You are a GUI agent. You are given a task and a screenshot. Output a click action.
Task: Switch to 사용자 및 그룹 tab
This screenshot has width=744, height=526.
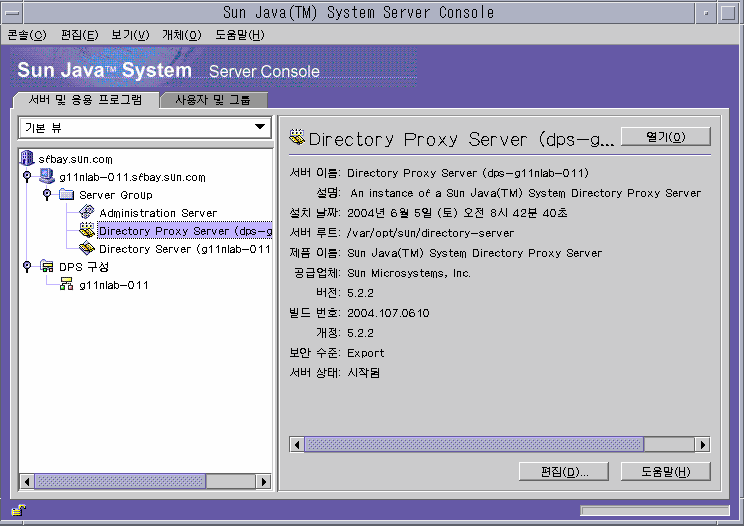pos(213,100)
